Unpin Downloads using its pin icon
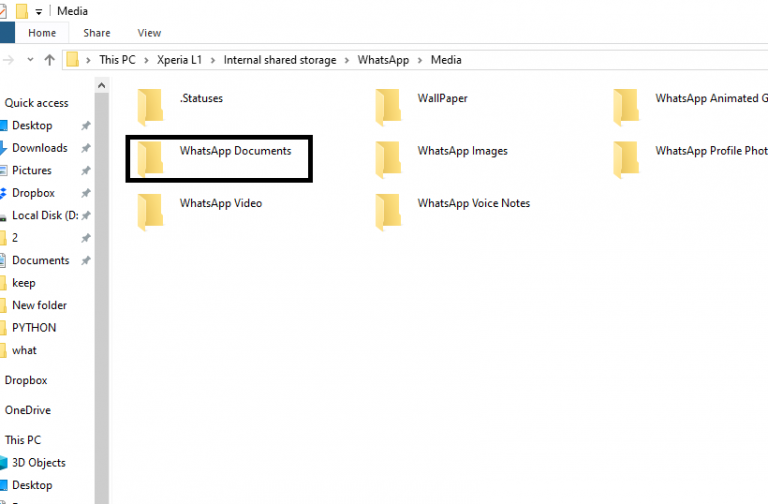This screenshot has height=504, width=768. click(86, 148)
